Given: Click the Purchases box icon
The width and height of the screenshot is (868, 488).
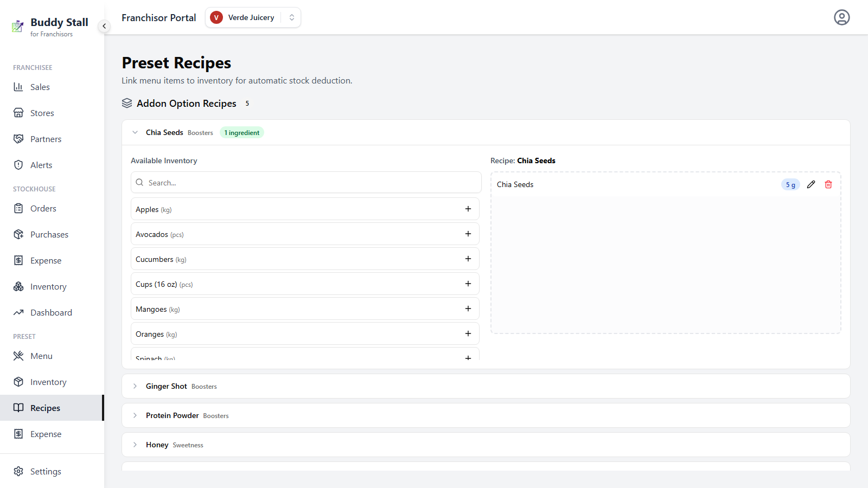Looking at the screenshot, I should click(18, 234).
